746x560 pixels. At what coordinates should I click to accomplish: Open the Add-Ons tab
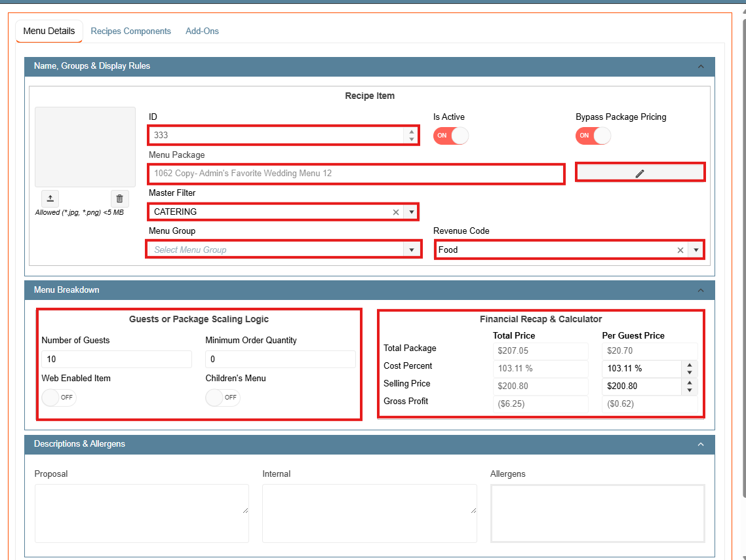click(x=202, y=31)
